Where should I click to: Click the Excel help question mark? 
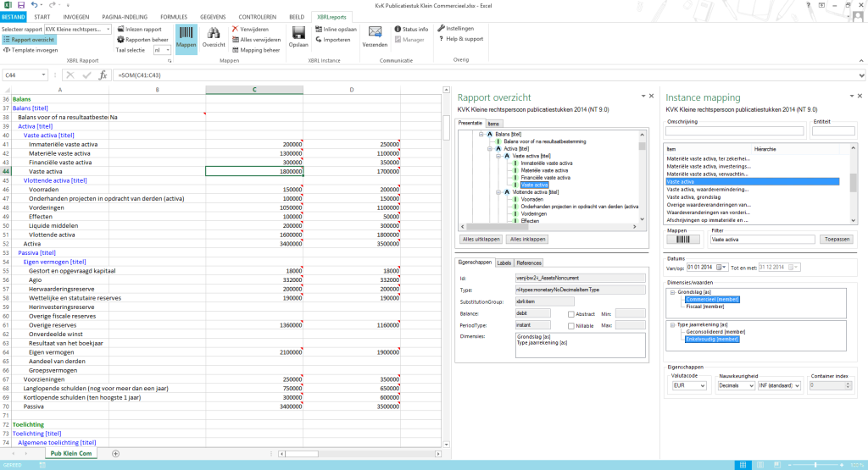point(808,5)
